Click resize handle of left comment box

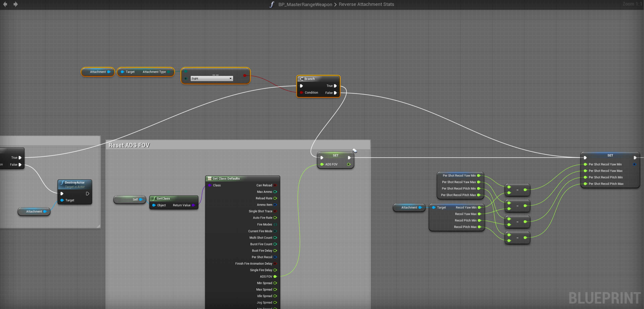[x=99, y=226]
